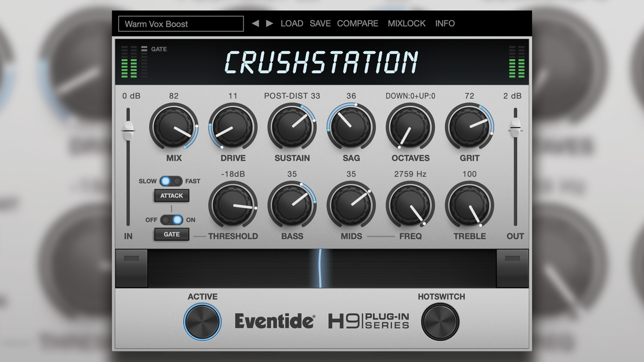Click the GATE button

(172, 234)
